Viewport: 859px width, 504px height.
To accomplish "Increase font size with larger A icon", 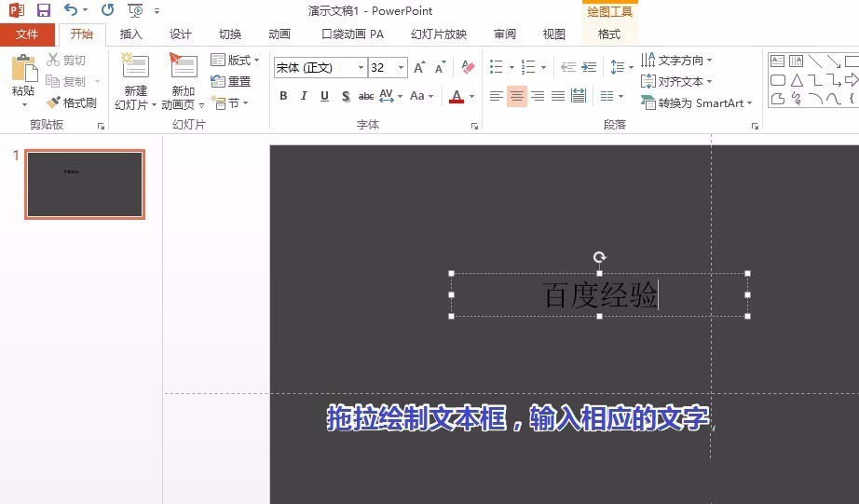I will coord(419,67).
